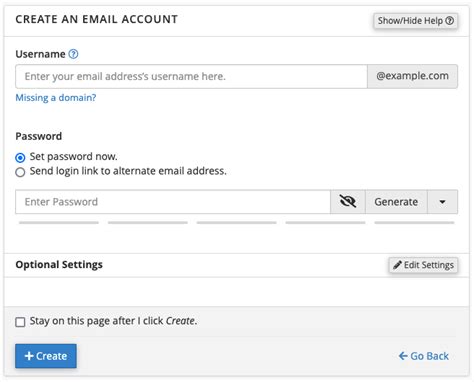The image size is (474, 382).
Task: Select Send login link to alternate email
Action: (x=20, y=172)
